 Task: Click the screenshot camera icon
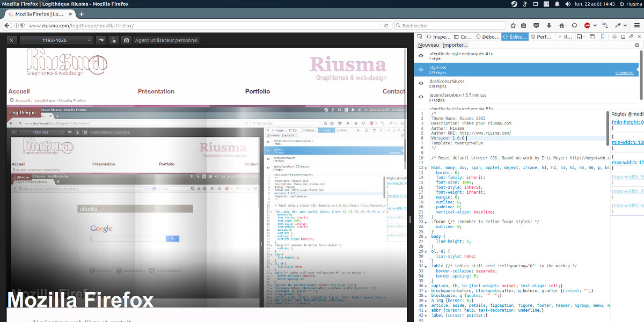pyautogui.click(x=126, y=40)
